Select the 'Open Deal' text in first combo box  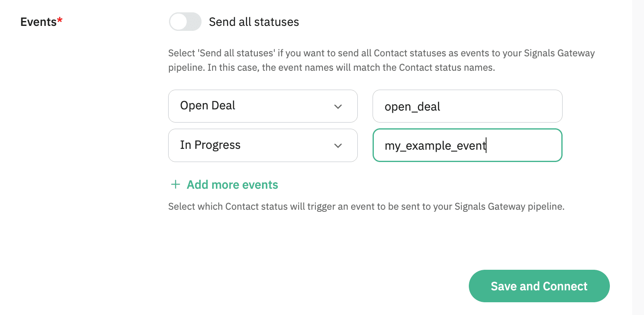coord(208,106)
